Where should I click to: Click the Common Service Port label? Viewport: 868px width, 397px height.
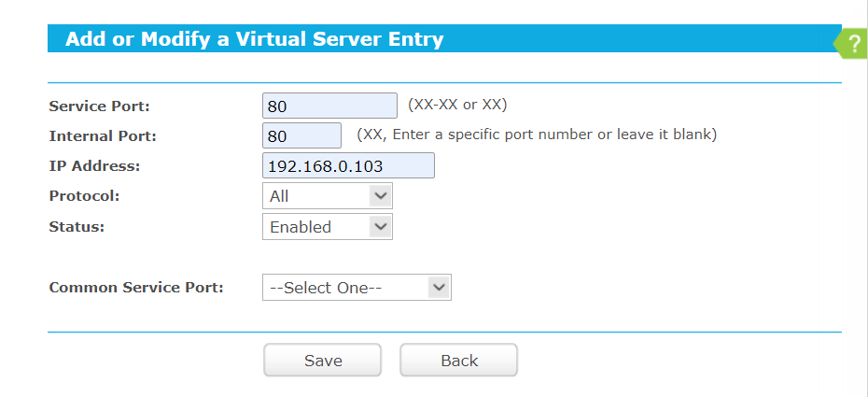point(136,288)
